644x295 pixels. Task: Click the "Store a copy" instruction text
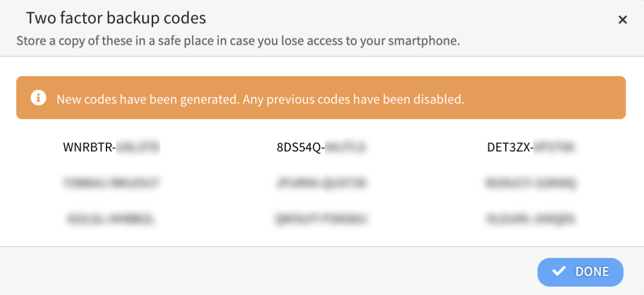pos(237,42)
